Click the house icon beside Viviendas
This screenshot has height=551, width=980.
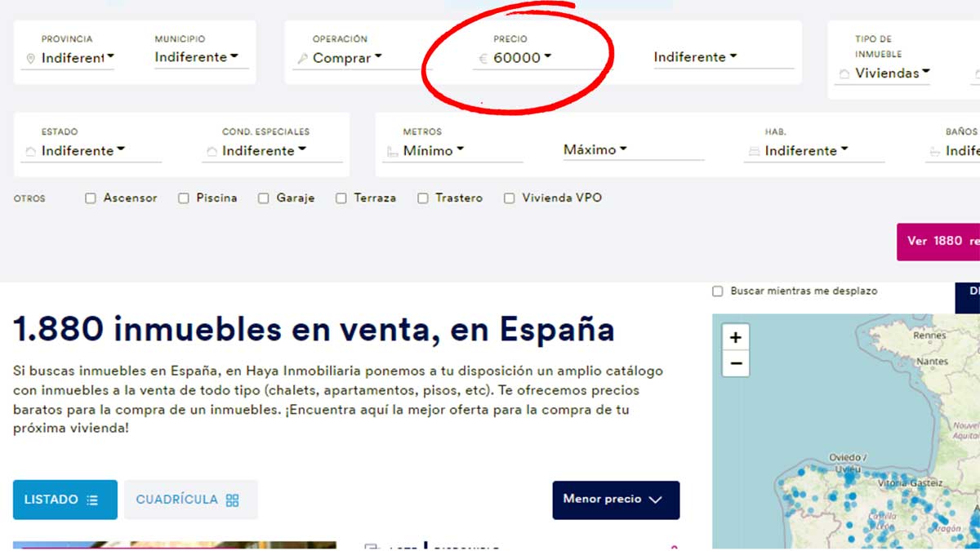[x=844, y=74]
